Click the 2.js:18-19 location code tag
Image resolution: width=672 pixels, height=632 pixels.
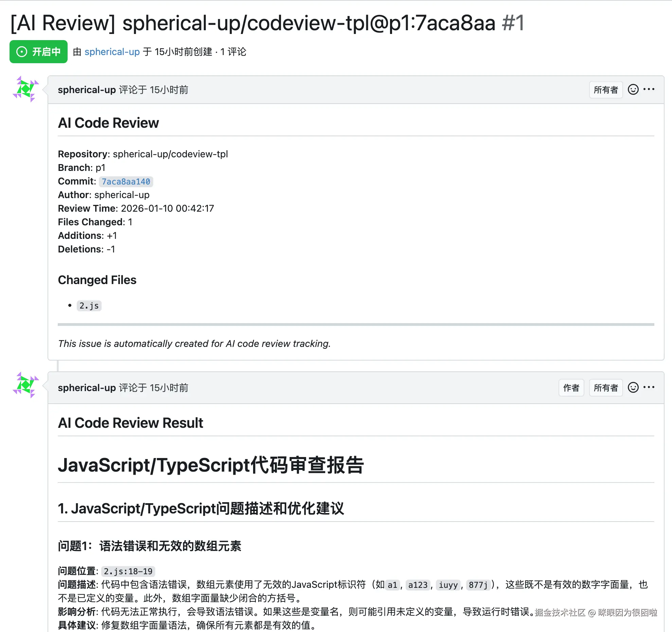pos(128,571)
